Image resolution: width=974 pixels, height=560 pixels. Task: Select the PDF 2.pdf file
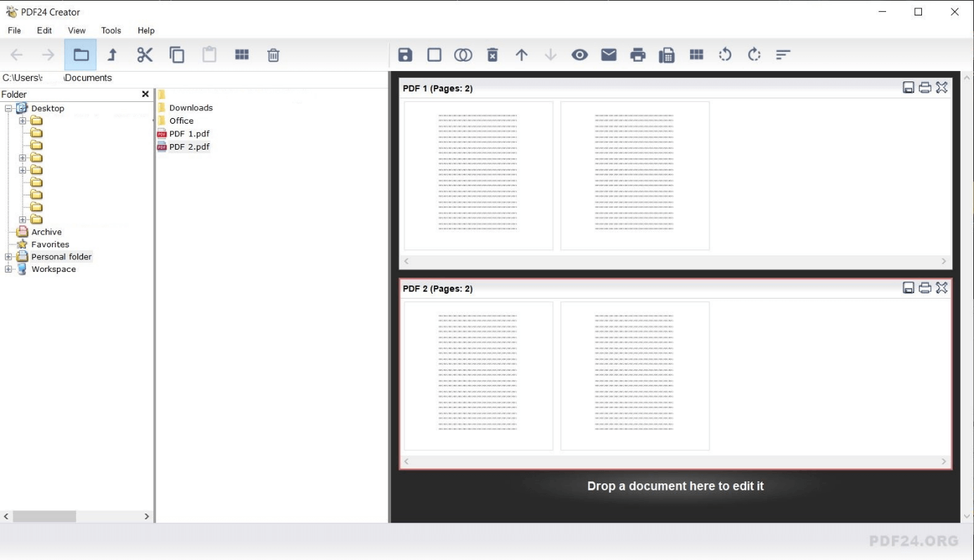click(x=189, y=147)
